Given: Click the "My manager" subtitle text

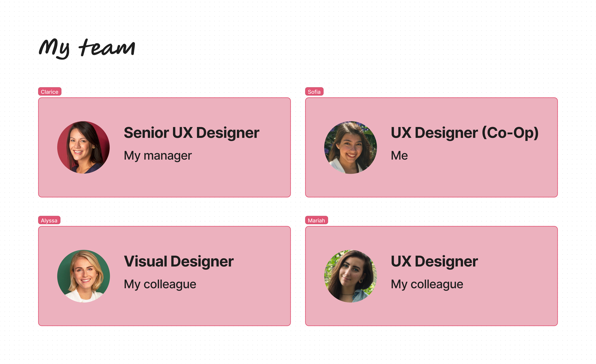Looking at the screenshot, I should coord(158,155).
